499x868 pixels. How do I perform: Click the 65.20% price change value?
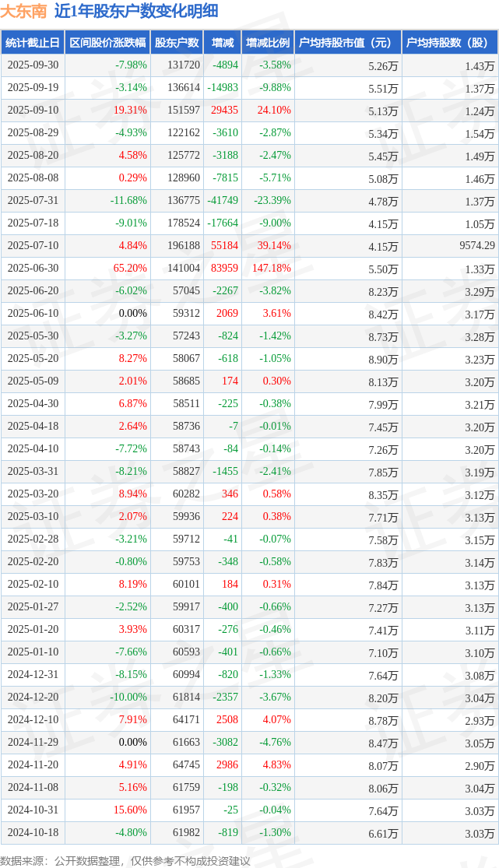click(130, 269)
